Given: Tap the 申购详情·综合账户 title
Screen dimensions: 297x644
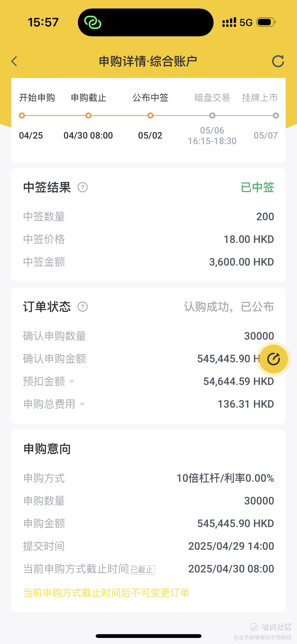Looking at the screenshot, I should pyautogui.click(x=148, y=61).
